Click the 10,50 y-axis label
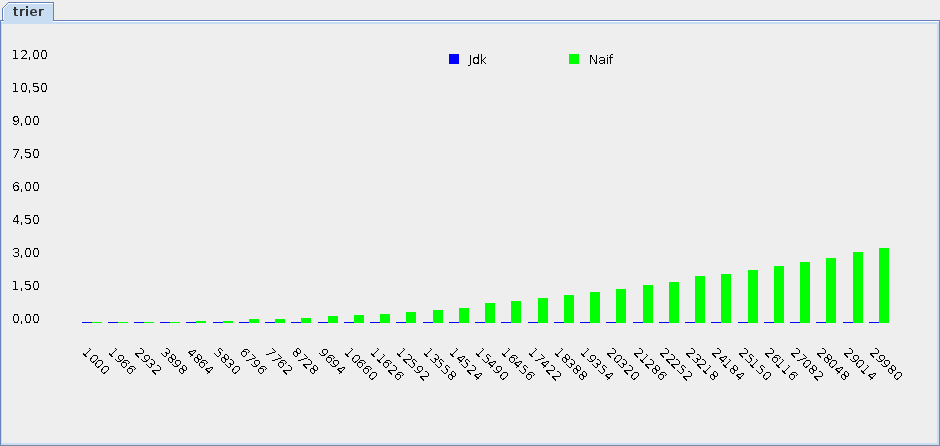This screenshot has height=446, width=940. (x=30, y=88)
